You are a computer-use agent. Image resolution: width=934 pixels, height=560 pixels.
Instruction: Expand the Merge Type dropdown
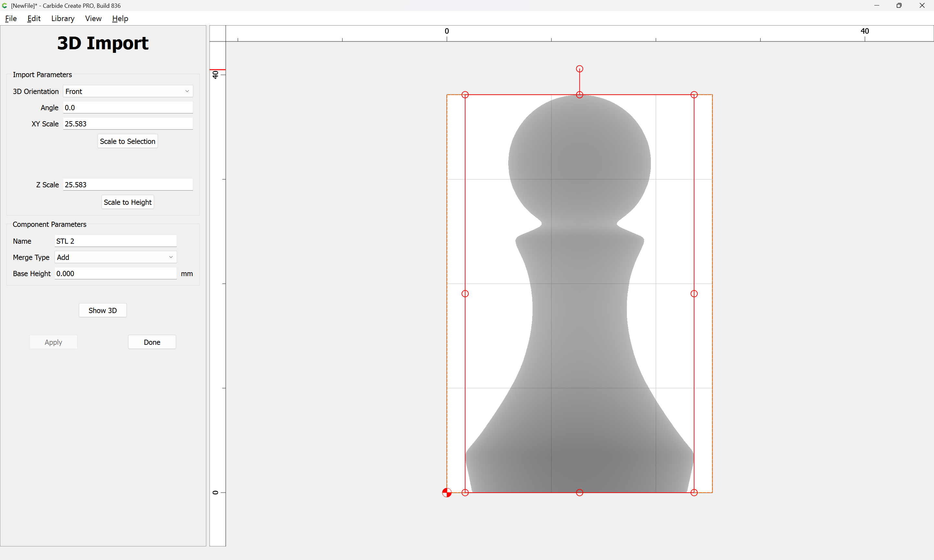point(115,257)
